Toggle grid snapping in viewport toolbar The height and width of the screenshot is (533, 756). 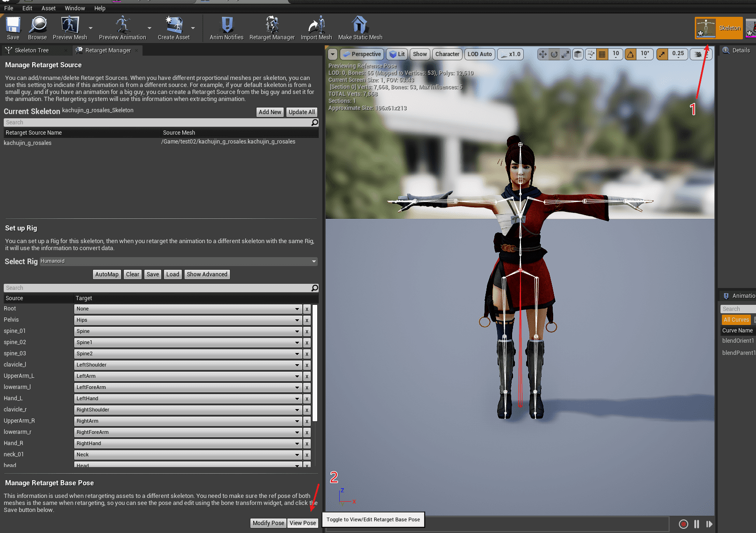(602, 54)
